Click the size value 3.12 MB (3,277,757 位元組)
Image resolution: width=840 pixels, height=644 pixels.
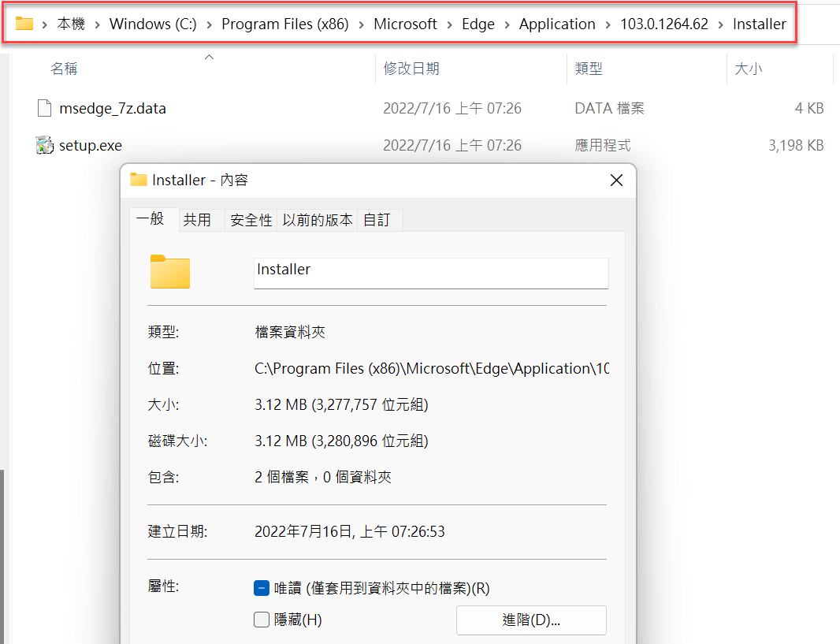pyautogui.click(x=341, y=404)
